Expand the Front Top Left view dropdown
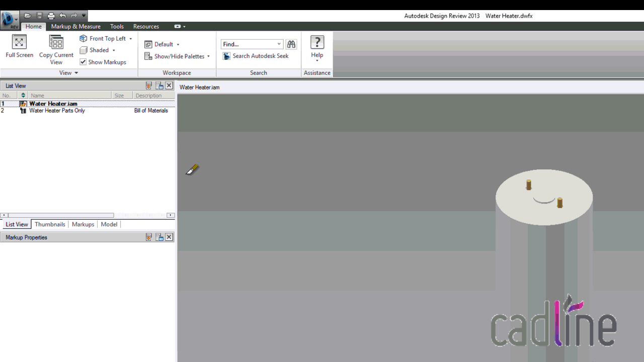Image resolution: width=644 pixels, height=362 pixels. coord(130,39)
